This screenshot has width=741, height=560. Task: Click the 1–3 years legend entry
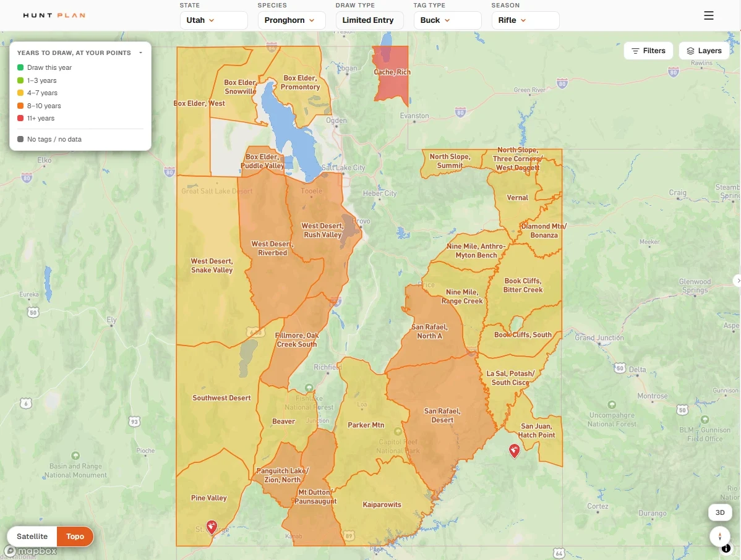(x=37, y=80)
